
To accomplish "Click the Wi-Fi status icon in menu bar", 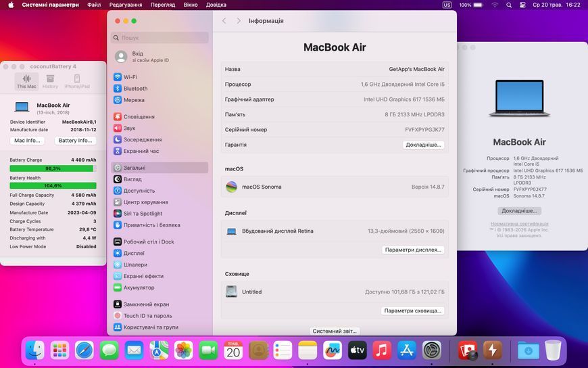I will pyautogui.click(x=495, y=5).
